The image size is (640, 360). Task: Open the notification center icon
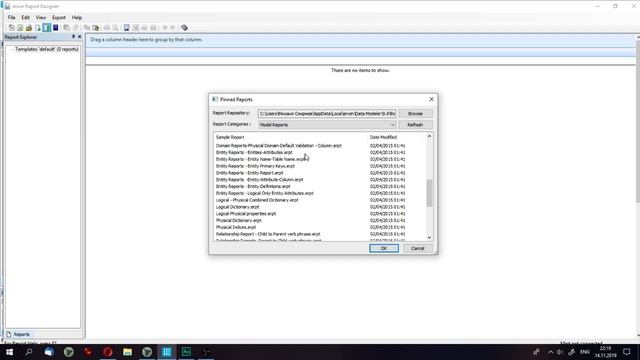[627, 352]
